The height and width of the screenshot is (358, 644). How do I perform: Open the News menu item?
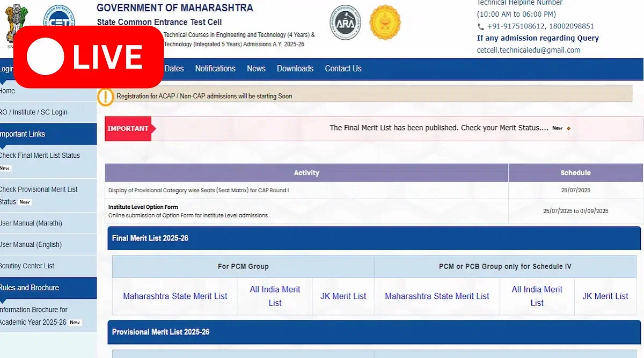[256, 69]
